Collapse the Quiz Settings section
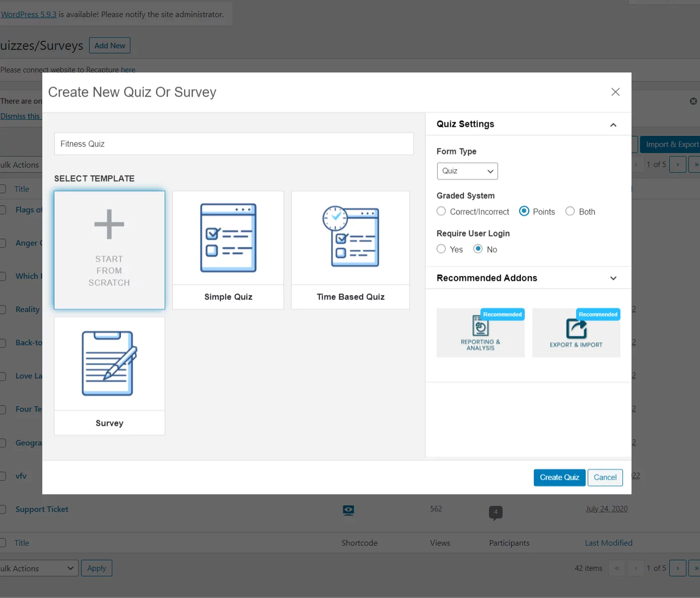 tap(613, 125)
